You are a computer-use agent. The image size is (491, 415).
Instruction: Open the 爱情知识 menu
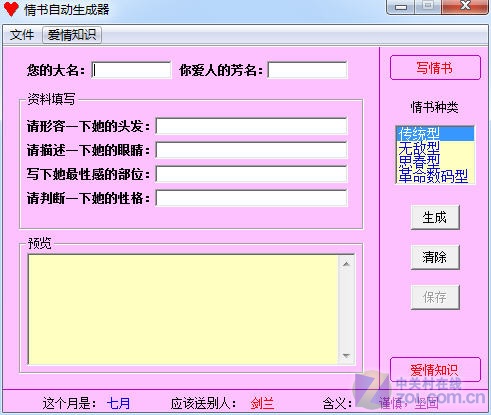[72, 35]
